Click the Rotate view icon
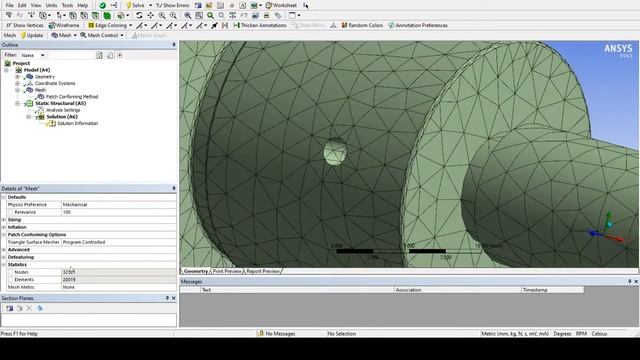Screen dimensions: 640x360 (139, 16)
